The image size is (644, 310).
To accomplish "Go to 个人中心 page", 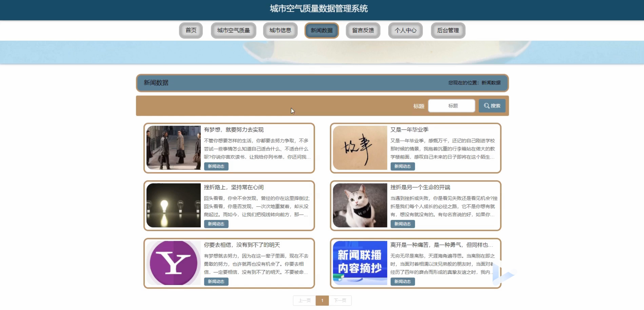I will [x=405, y=30].
